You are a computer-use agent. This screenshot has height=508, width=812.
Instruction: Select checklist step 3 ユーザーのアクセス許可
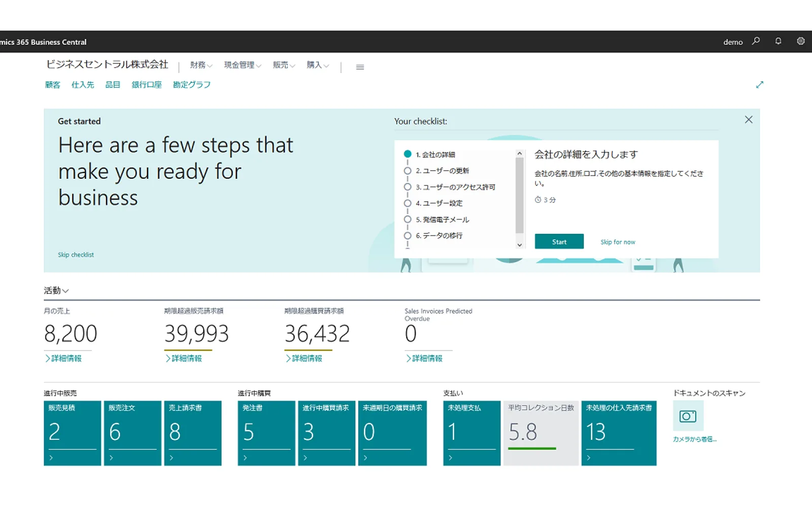coord(455,187)
